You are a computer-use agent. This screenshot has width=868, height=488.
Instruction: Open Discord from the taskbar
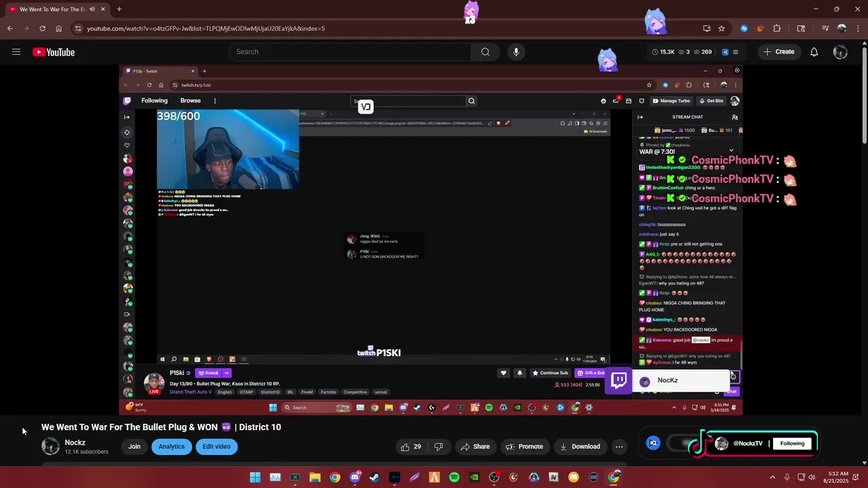pyautogui.click(x=355, y=477)
